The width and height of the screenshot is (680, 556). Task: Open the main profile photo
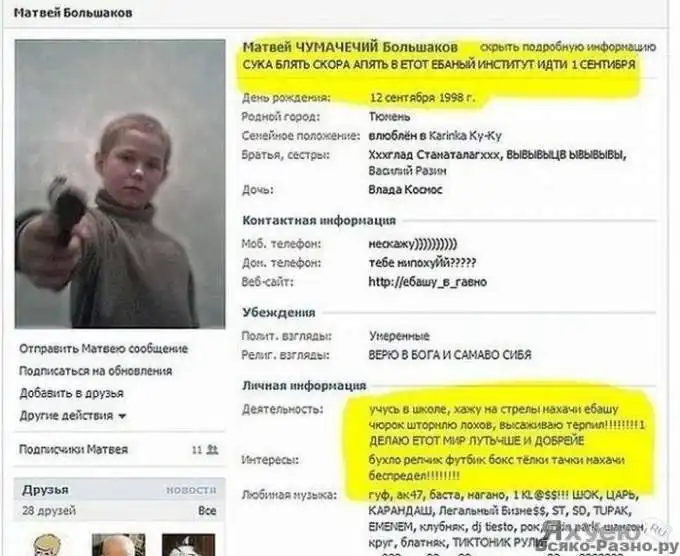coord(120,183)
